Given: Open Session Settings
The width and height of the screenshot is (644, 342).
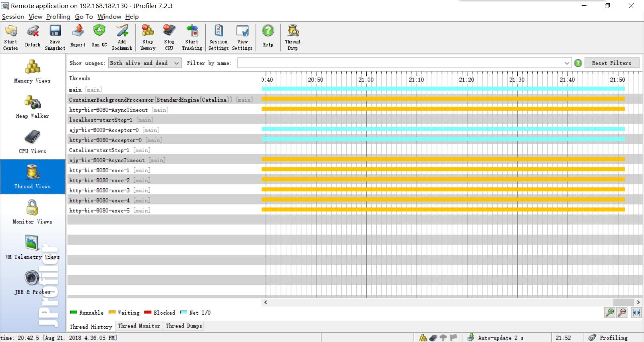Looking at the screenshot, I should point(219,37).
